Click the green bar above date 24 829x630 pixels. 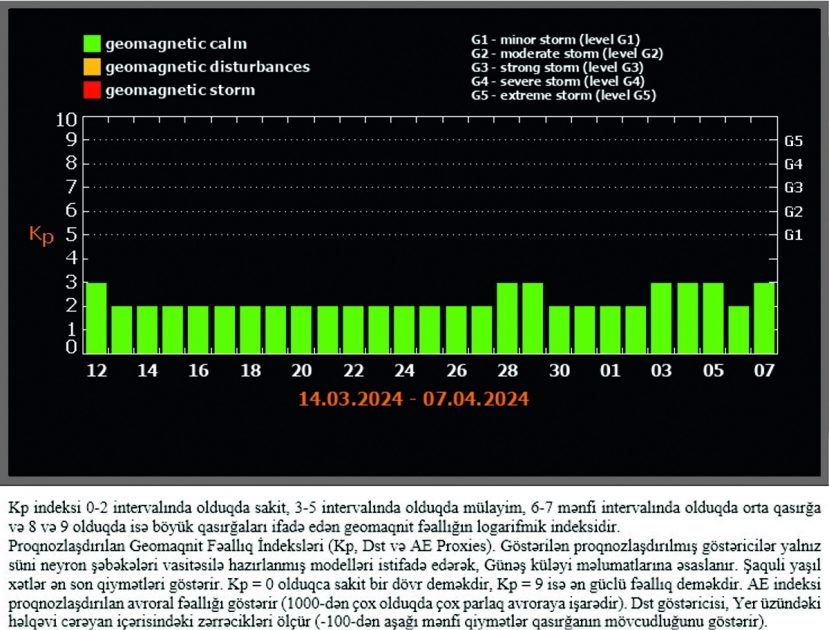click(404, 330)
